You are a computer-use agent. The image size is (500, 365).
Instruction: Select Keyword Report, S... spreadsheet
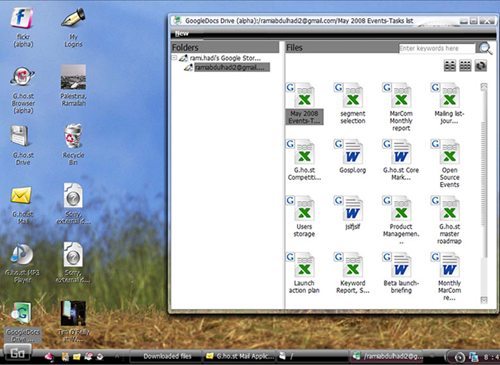[x=353, y=273]
